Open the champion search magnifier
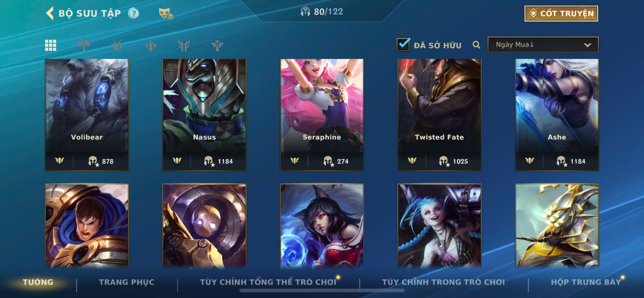This screenshot has height=298, width=644. (x=476, y=45)
